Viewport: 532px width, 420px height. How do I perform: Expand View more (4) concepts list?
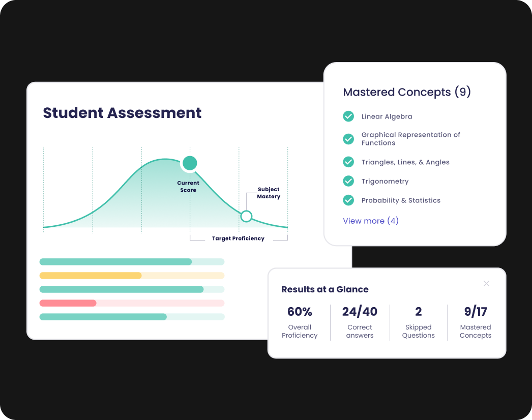click(x=371, y=221)
